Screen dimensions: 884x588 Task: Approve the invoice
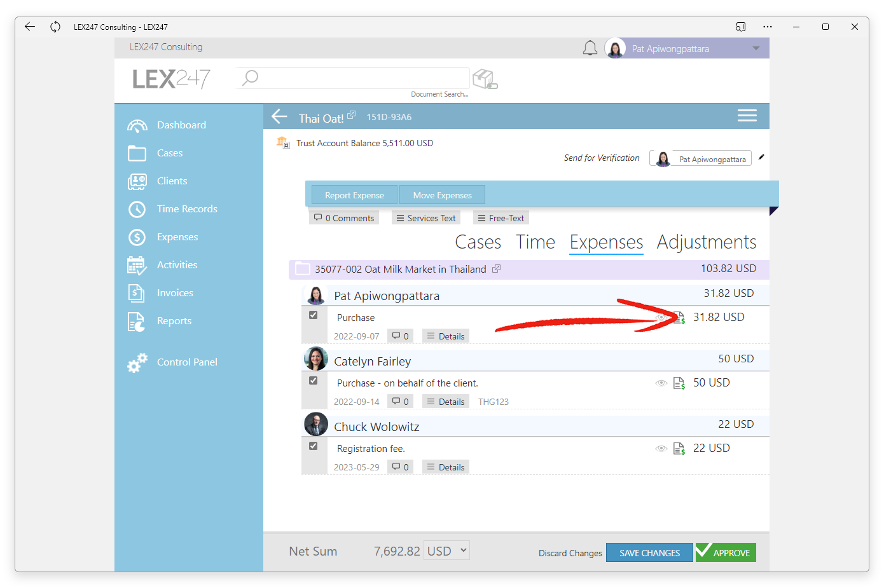click(726, 552)
